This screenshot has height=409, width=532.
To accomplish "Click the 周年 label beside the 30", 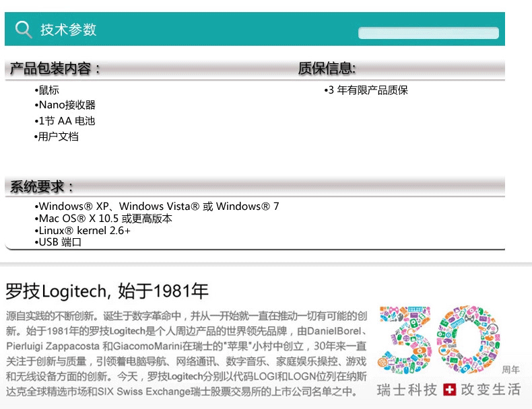I will coord(511,369).
